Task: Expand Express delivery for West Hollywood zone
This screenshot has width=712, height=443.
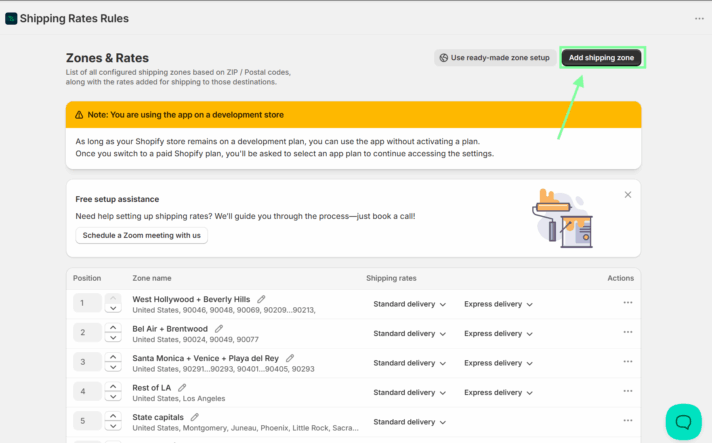Action: click(x=498, y=304)
